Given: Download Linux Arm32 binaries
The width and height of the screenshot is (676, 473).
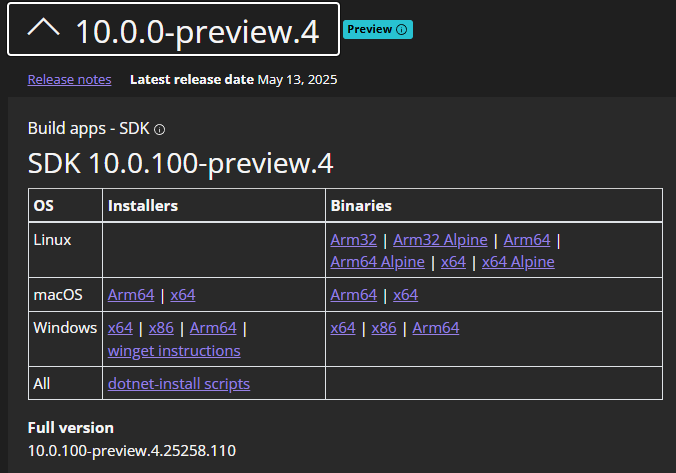Looking at the screenshot, I should [355, 240].
